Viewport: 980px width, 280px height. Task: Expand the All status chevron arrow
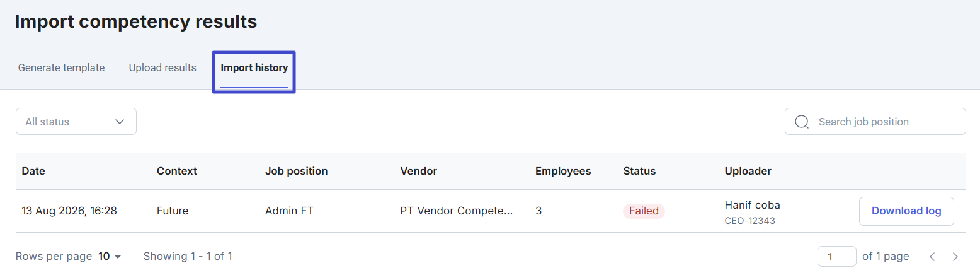(x=120, y=122)
